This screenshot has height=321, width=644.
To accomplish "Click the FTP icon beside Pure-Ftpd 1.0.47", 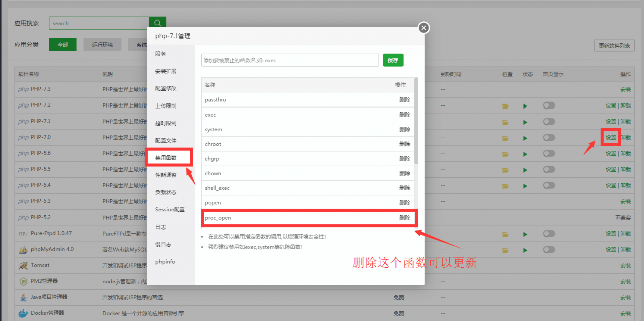I will tap(23, 234).
